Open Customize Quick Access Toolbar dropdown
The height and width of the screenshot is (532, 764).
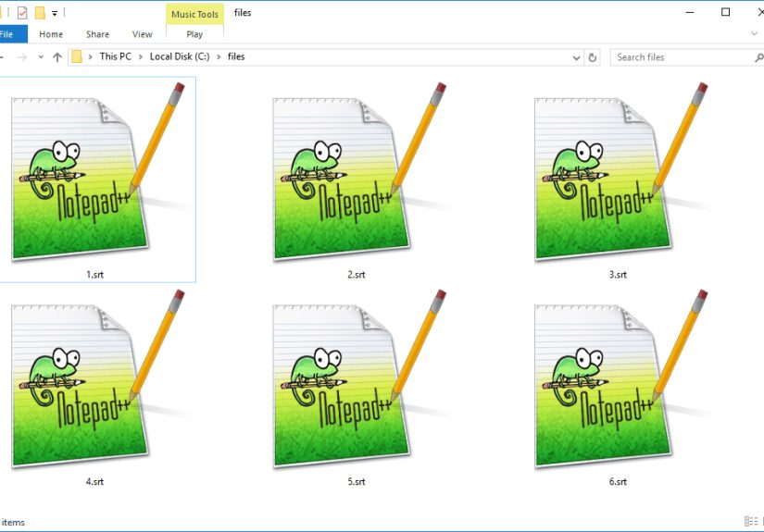55,14
